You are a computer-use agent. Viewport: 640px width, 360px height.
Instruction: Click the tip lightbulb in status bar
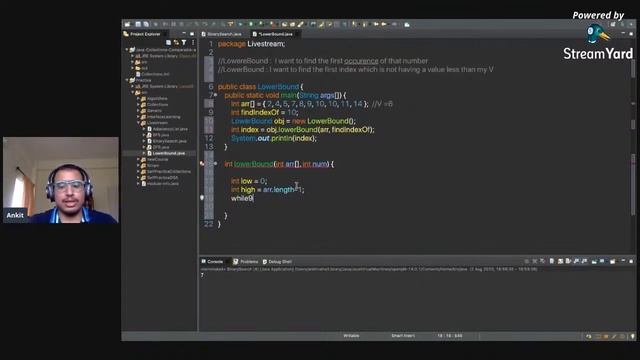pyautogui.click(x=633, y=336)
